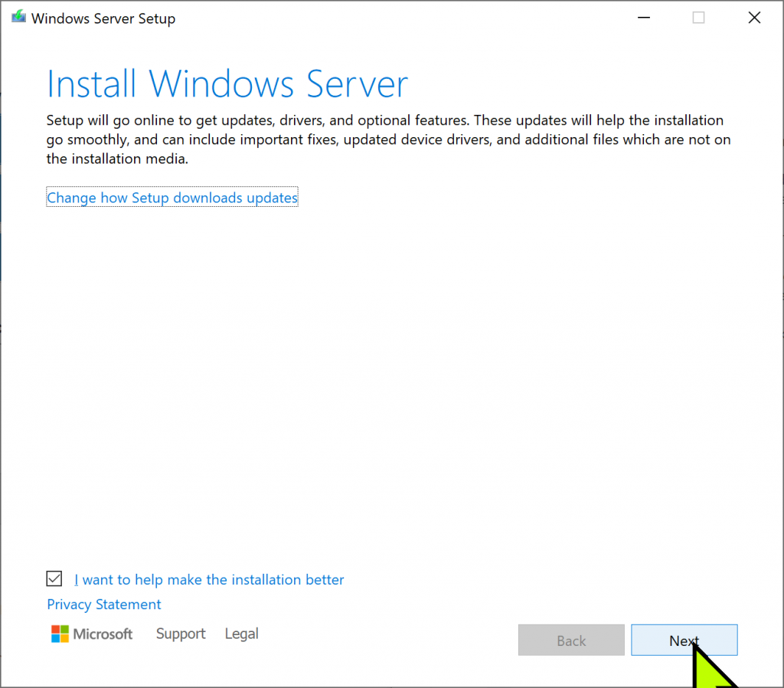The width and height of the screenshot is (784, 688).
Task: Click the Microsoft wordmark text
Action: click(103, 634)
